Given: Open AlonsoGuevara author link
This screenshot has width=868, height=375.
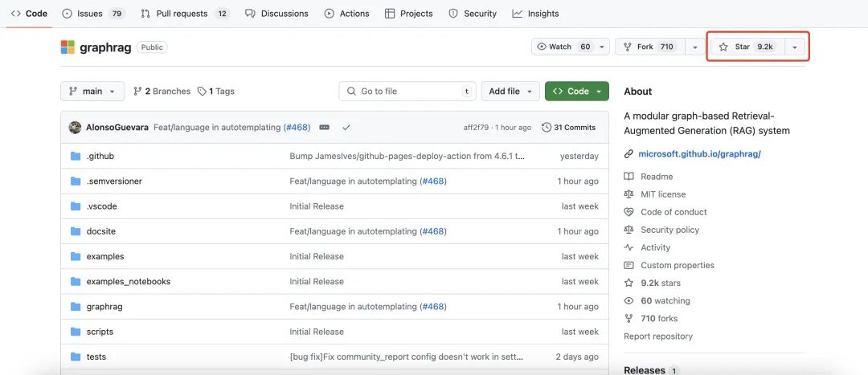Looking at the screenshot, I should pos(117,127).
